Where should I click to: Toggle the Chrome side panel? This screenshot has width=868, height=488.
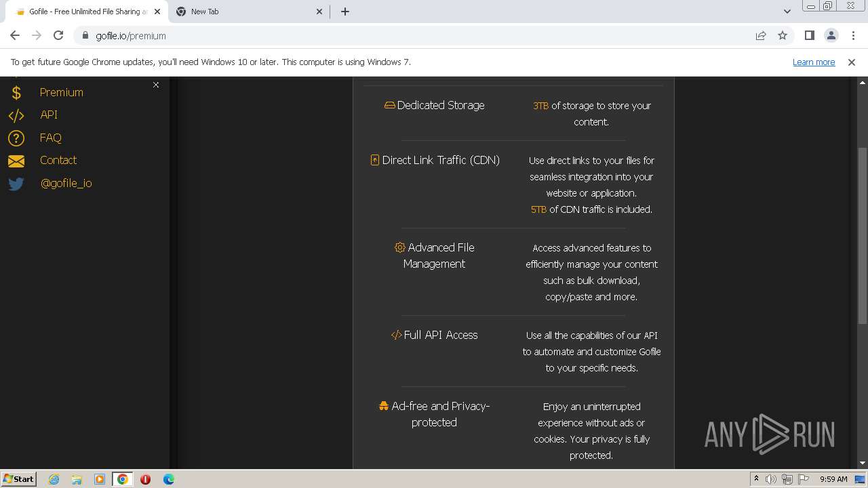click(x=809, y=36)
